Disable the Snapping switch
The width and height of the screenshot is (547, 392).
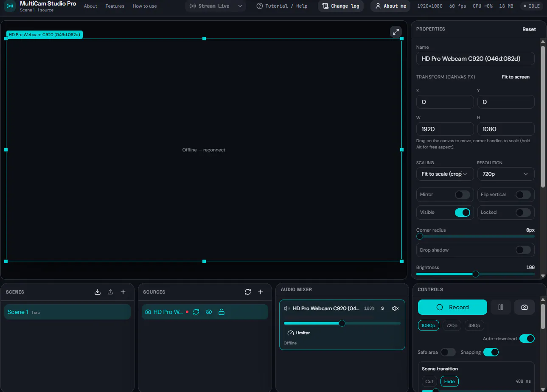tap(491, 352)
